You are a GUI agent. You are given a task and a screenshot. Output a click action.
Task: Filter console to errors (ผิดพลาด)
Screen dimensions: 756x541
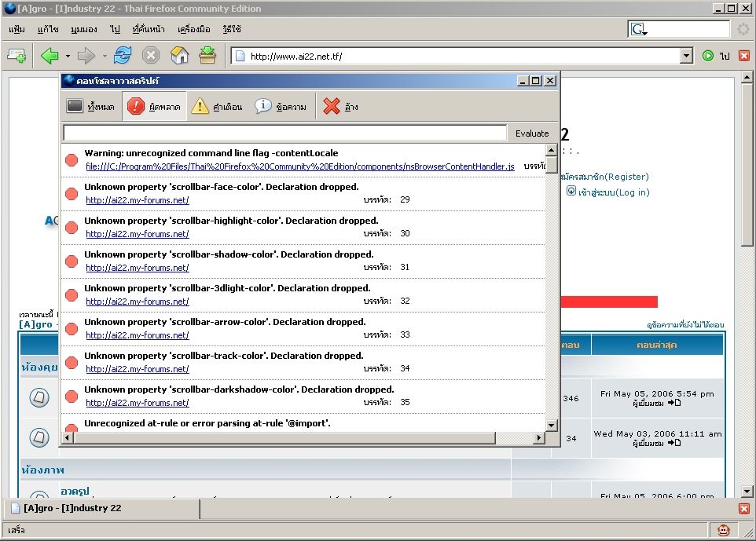pyautogui.click(x=154, y=107)
